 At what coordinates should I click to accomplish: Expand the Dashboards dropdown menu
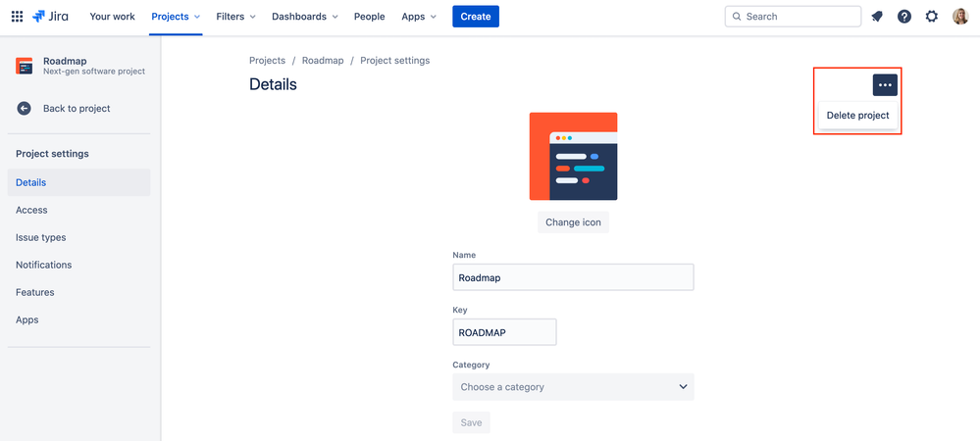305,17
